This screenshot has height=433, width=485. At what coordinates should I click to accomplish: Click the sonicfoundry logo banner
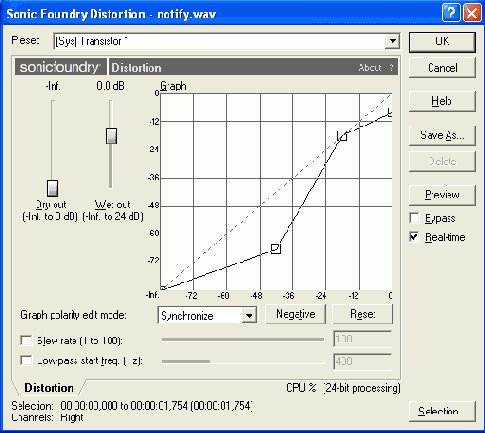click(x=60, y=67)
